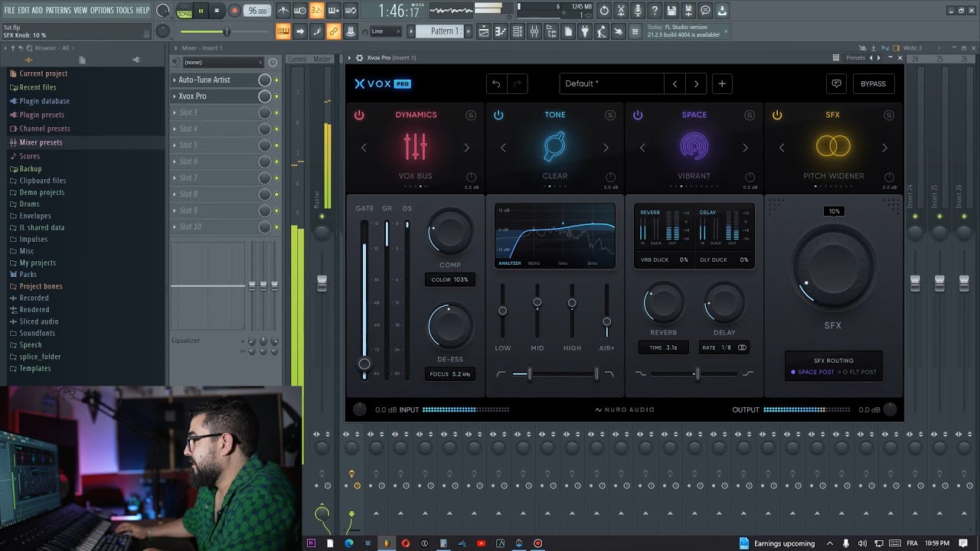Viewport: 980px width, 551px height.
Task: Open the mixer view toolbar icon
Action: pos(534,31)
